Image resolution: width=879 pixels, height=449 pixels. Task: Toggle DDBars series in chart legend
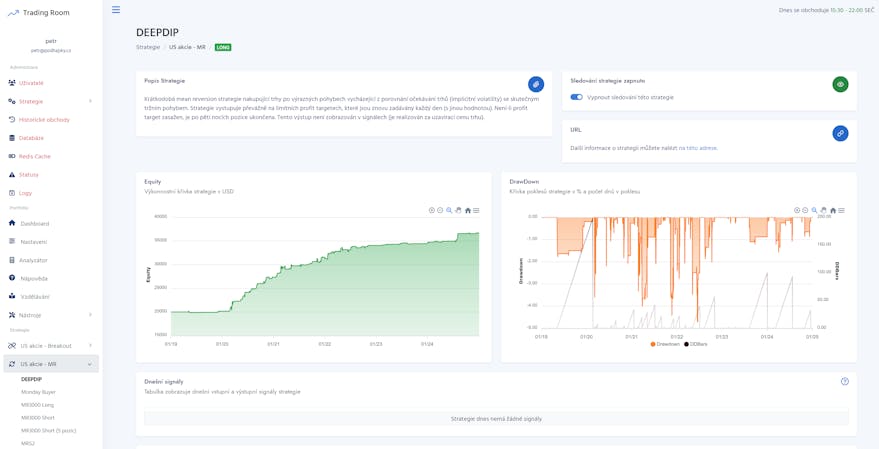697,344
